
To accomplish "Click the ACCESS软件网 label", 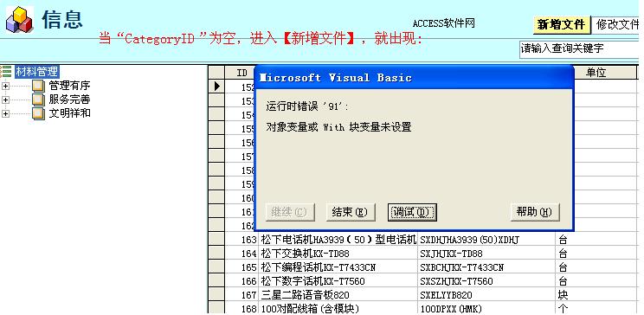I will pyautogui.click(x=443, y=23).
